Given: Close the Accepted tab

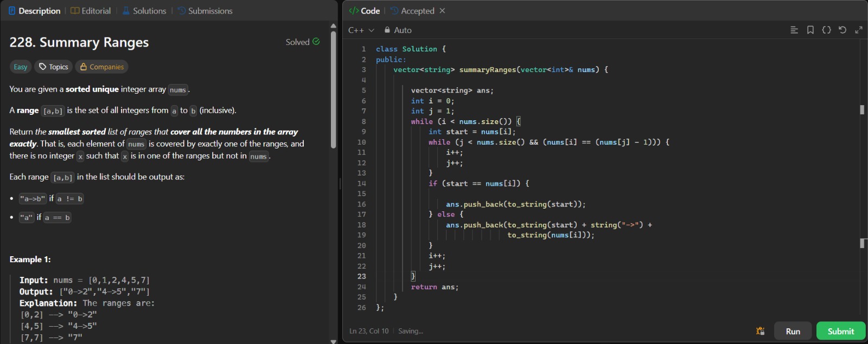Looking at the screenshot, I should click(x=442, y=11).
